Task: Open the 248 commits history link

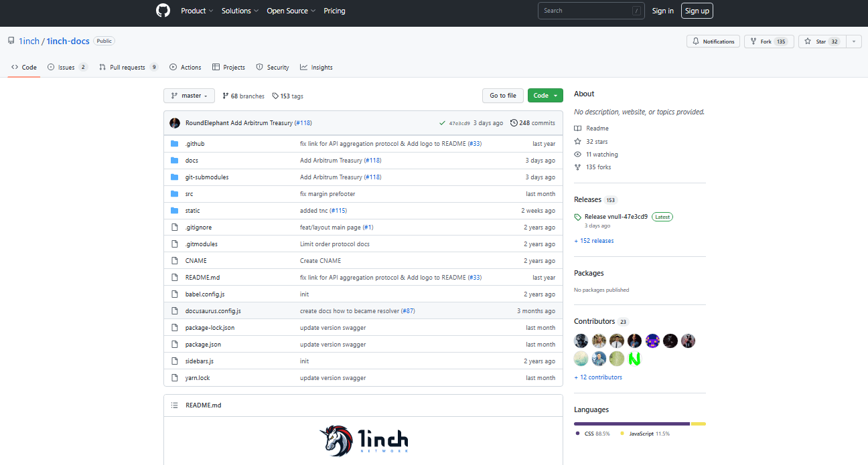Action: (533, 123)
